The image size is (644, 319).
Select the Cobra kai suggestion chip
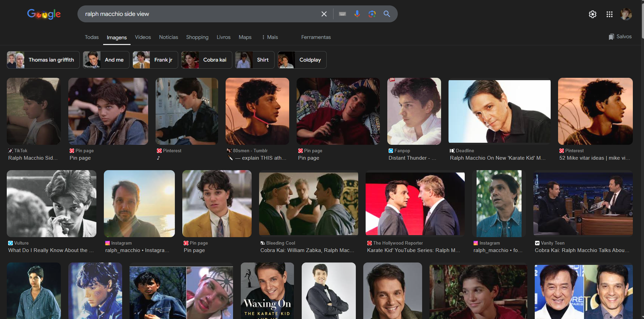click(207, 60)
